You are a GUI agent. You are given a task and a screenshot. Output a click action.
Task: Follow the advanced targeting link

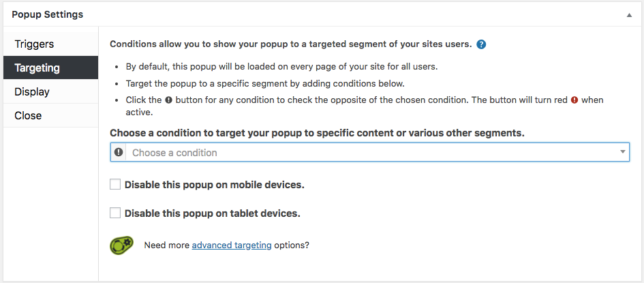pyautogui.click(x=232, y=245)
